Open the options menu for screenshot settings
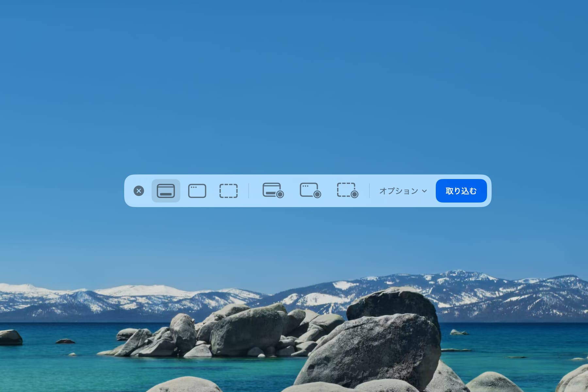This screenshot has height=392, width=588. pyautogui.click(x=402, y=191)
